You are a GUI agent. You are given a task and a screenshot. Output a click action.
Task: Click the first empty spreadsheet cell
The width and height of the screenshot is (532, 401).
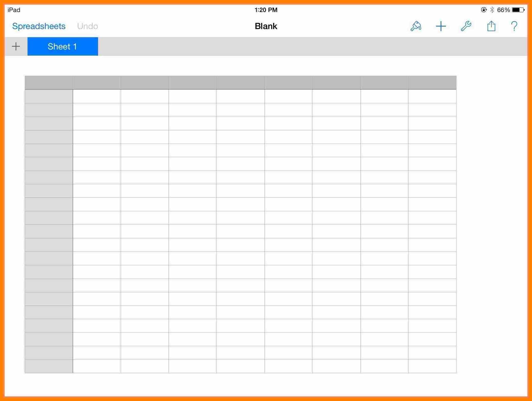[96, 96]
